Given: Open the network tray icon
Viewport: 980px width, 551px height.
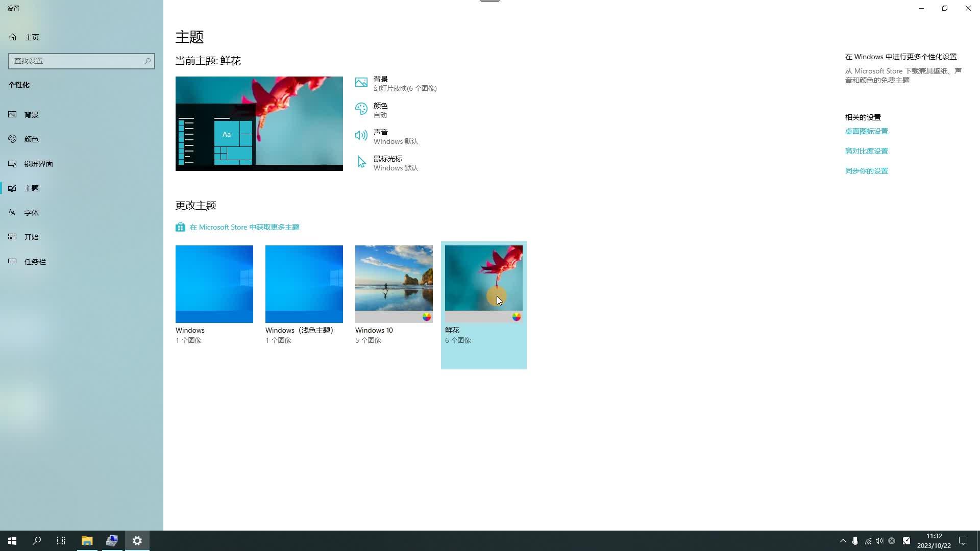Looking at the screenshot, I should [x=868, y=541].
